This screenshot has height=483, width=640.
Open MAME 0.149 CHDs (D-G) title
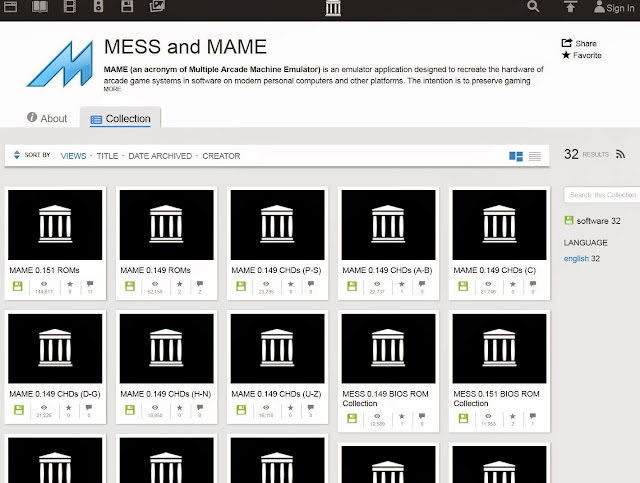point(55,394)
